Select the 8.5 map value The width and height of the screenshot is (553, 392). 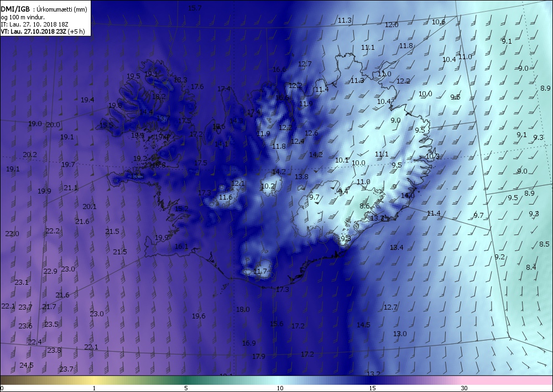(x=544, y=244)
